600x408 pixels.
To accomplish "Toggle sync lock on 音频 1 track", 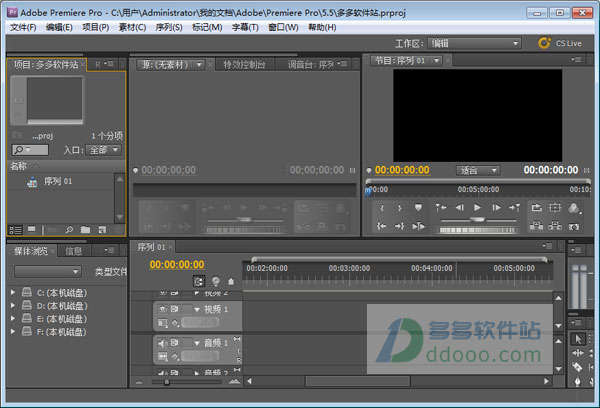I will tap(174, 343).
